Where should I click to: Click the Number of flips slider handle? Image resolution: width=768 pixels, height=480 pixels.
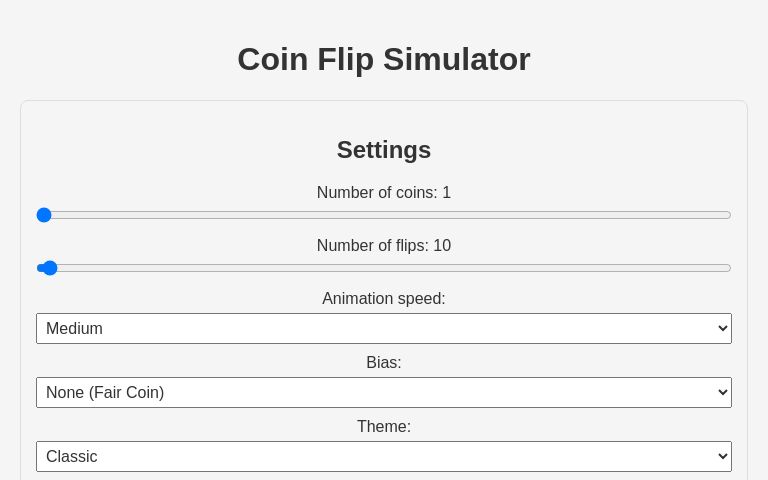(50, 268)
